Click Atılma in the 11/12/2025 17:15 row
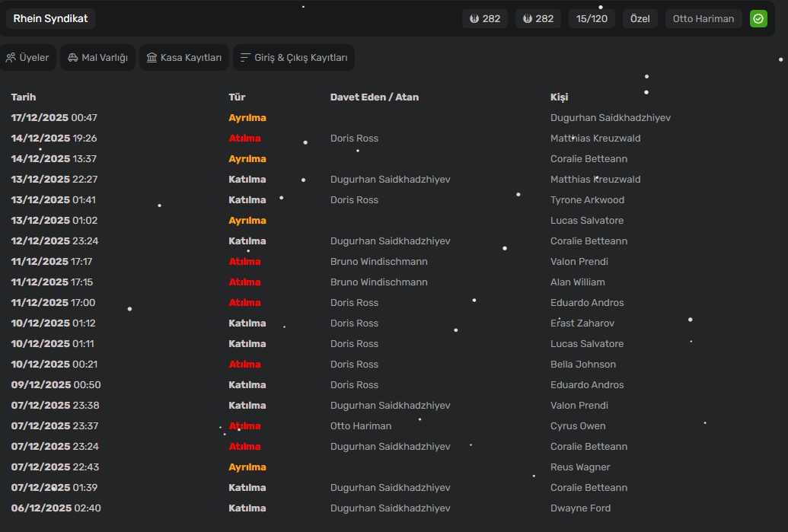Screen dimensions: 788x532 [x=244, y=282]
